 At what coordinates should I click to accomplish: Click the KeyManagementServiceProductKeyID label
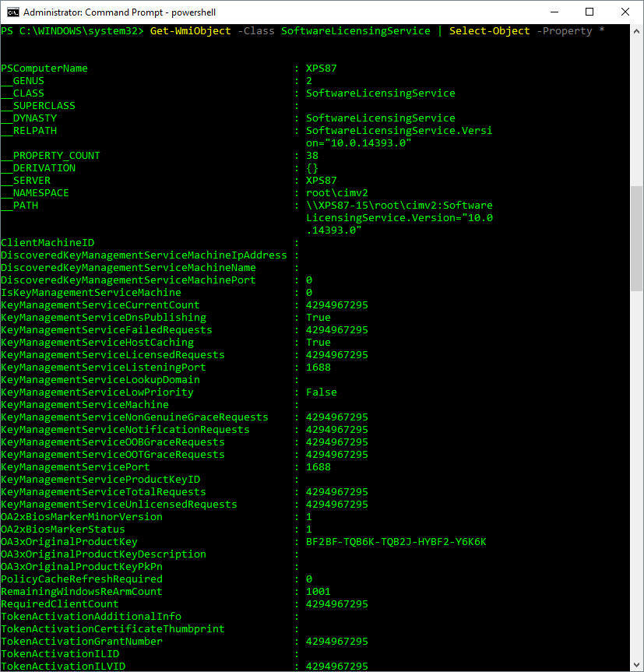click(100, 479)
